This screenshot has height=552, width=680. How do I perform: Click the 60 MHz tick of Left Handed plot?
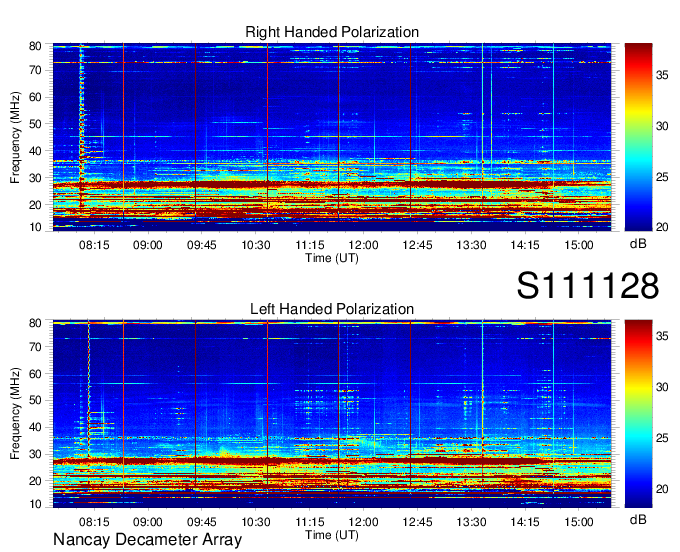[x=35, y=374]
